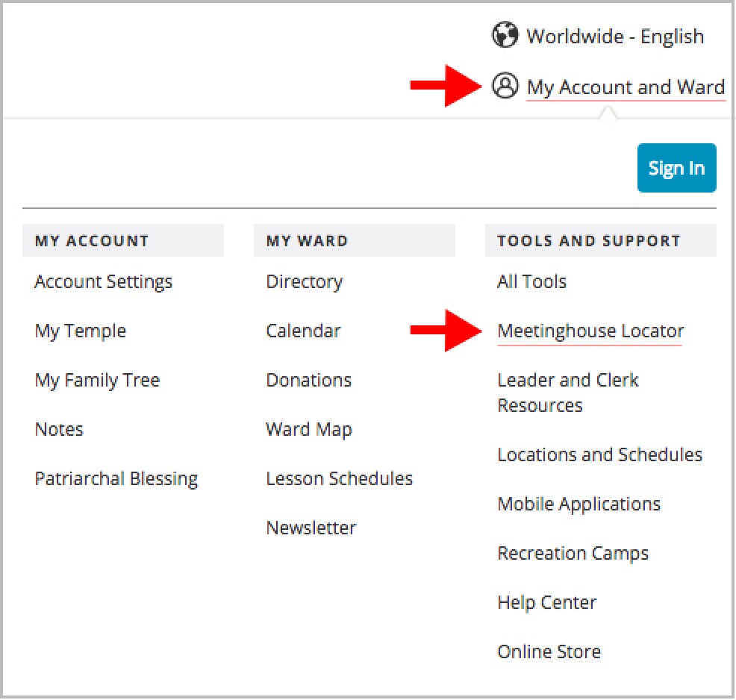
Task: Click the user profile icon
Action: coord(505,86)
